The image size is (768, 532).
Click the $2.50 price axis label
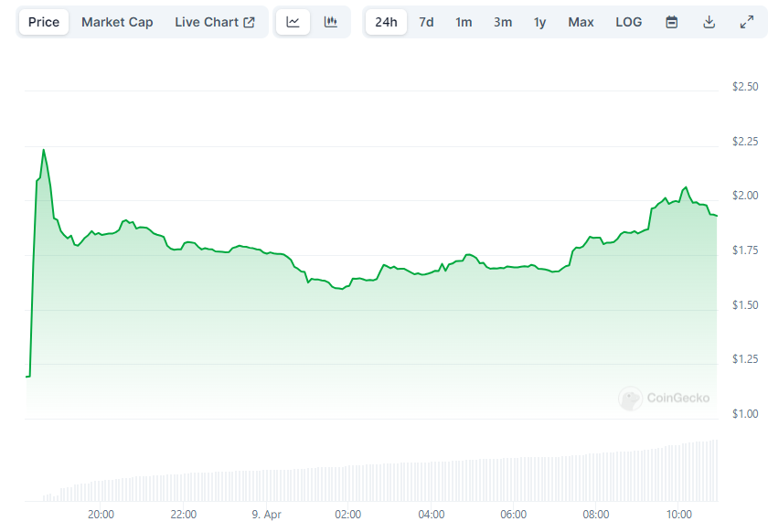[x=745, y=87]
